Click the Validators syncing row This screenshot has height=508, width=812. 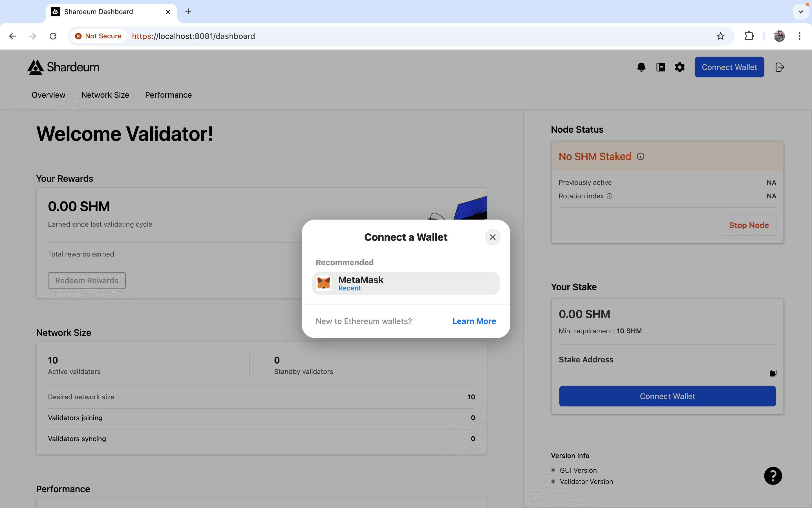coord(261,439)
